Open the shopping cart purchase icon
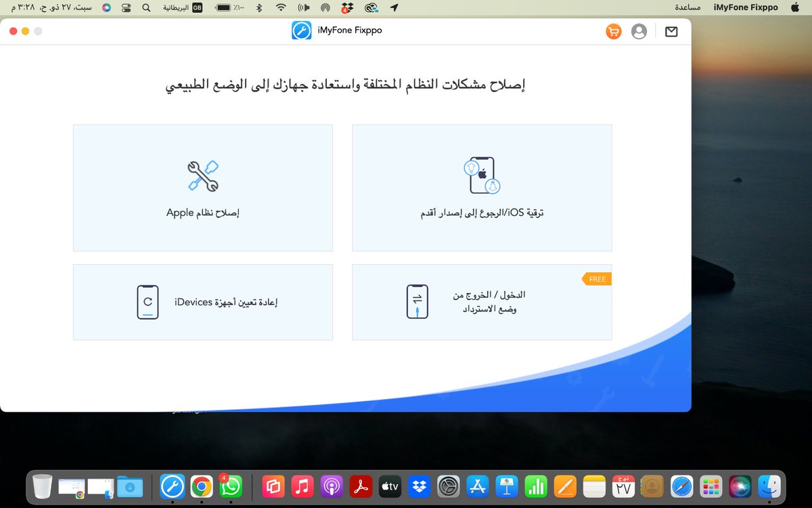This screenshot has height=508, width=812. tap(613, 32)
